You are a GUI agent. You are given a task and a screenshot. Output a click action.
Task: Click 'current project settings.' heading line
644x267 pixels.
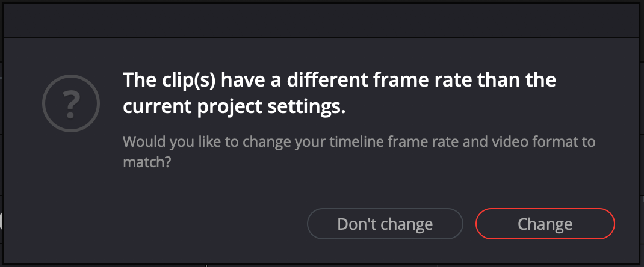point(235,108)
